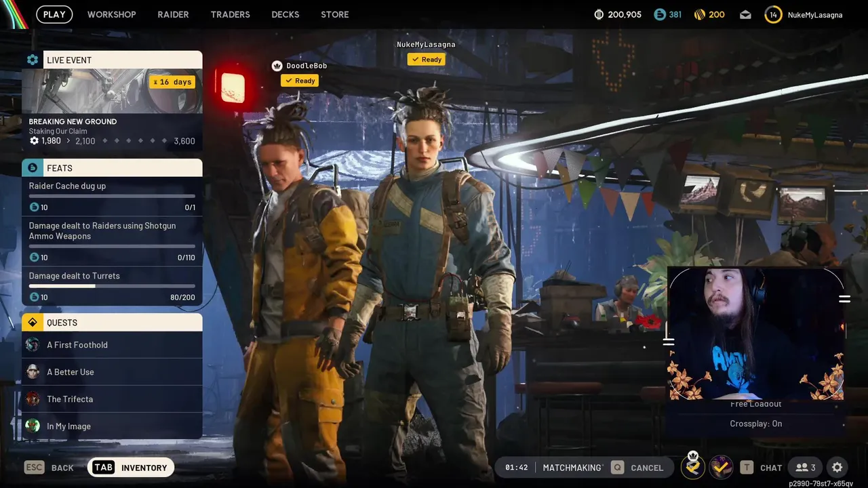Open the Breaking New Ground event thumbnail
This screenshot has height=488, width=868.
112,91
